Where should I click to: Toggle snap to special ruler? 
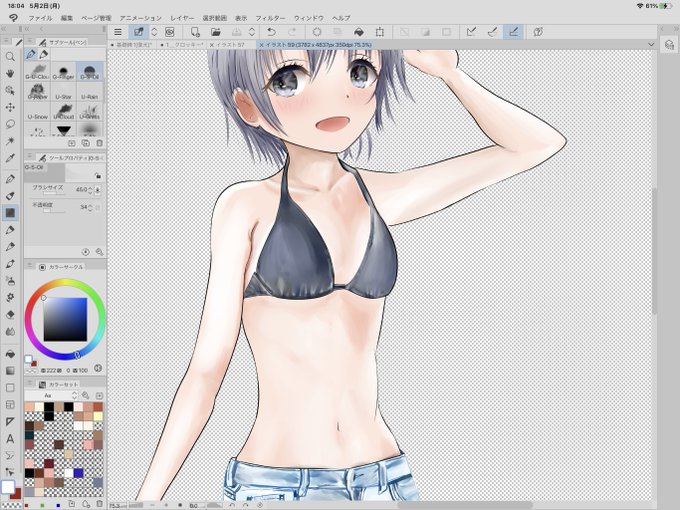[x=492, y=32]
